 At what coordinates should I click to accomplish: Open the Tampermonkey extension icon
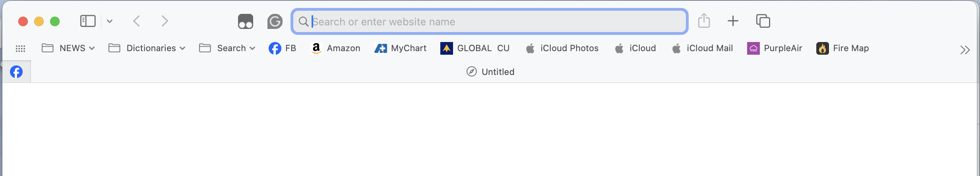pos(246,21)
